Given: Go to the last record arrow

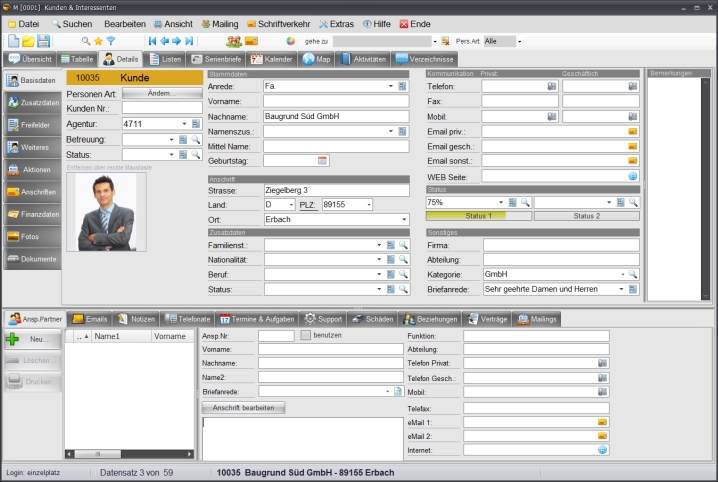Looking at the screenshot, I should click(189, 41).
